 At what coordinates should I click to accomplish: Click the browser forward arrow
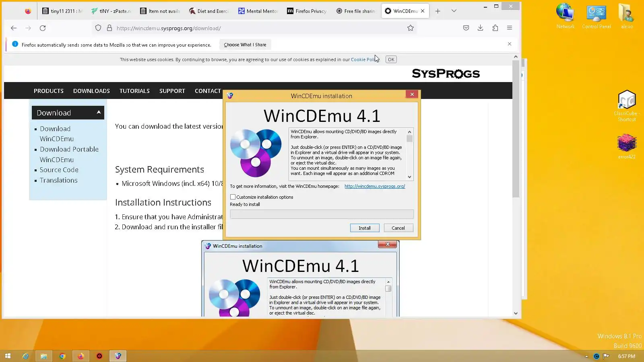tap(28, 28)
